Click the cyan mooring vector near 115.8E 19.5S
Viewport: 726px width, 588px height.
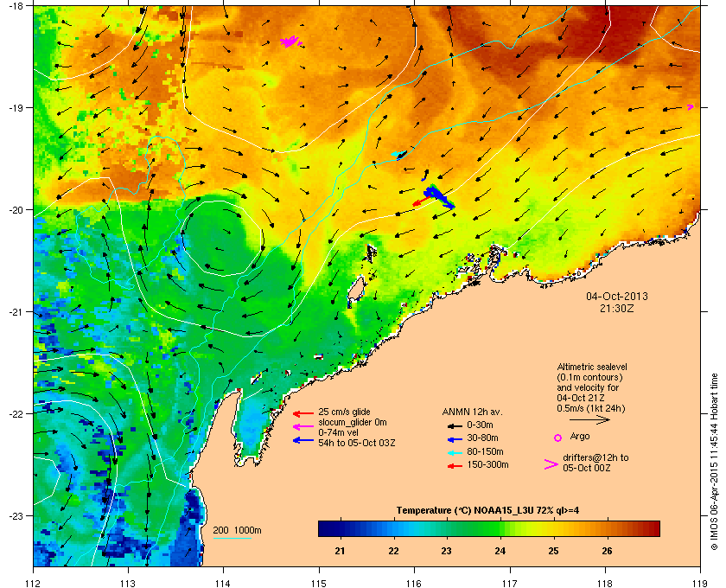point(399,154)
